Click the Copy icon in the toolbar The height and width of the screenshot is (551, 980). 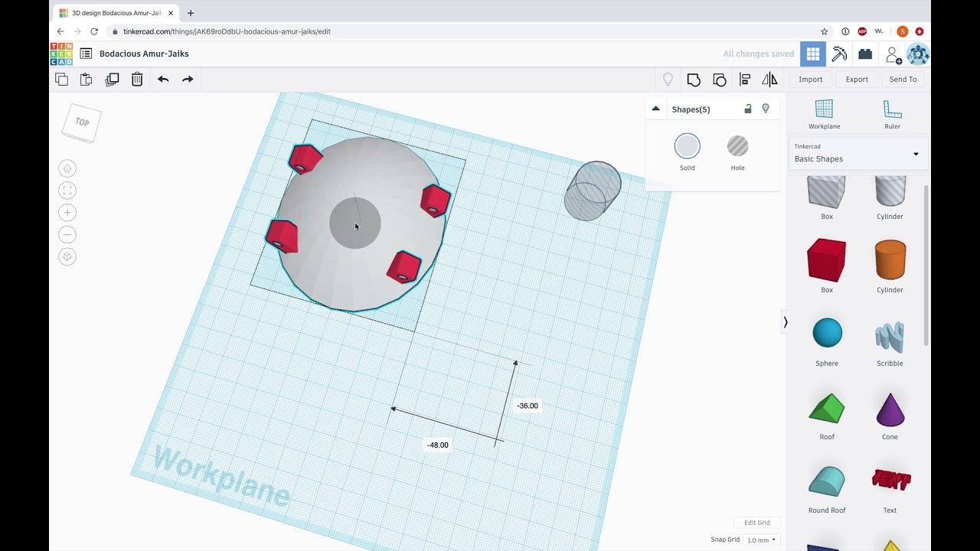click(62, 79)
